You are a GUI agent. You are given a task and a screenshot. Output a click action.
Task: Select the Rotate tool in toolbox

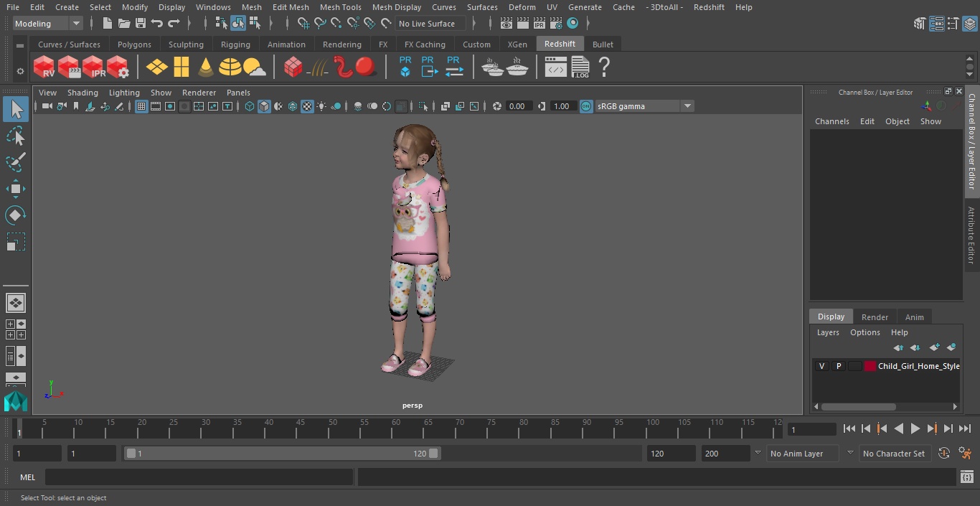tap(16, 215)
